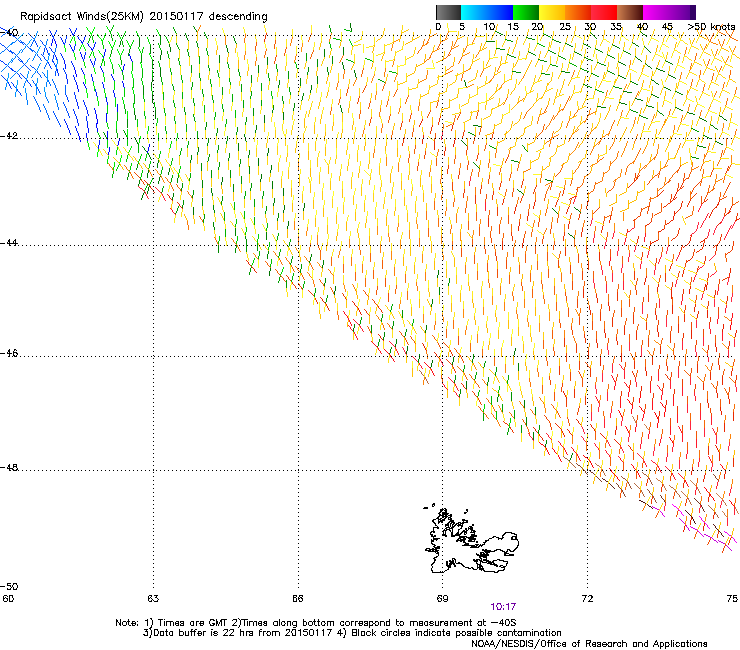Click the island coastline outline near 69E
This screenshot has height=650, width=740.
pos(472,540)
